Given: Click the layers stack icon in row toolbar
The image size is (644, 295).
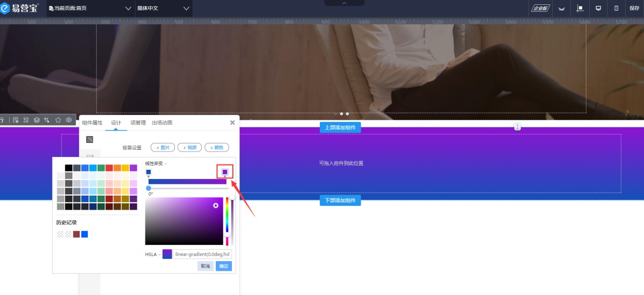Looking at the screenshot, I should tap(36, 120).
